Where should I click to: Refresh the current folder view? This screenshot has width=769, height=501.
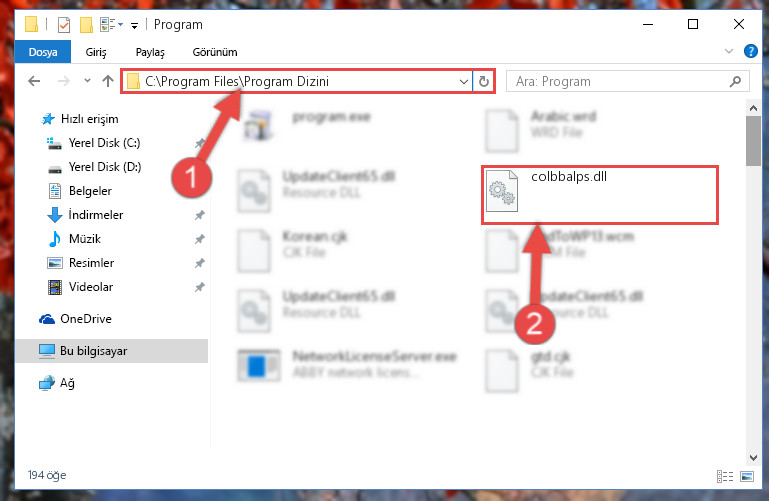484,81
